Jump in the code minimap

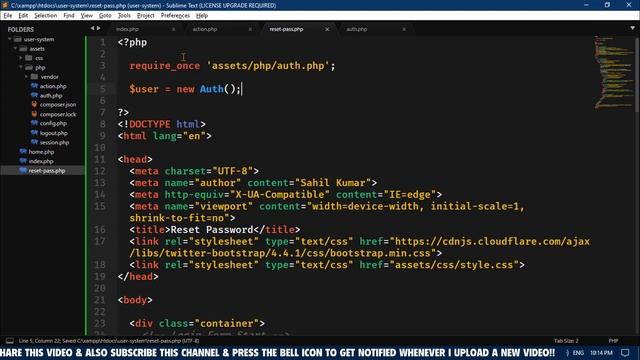coord(613,73)
